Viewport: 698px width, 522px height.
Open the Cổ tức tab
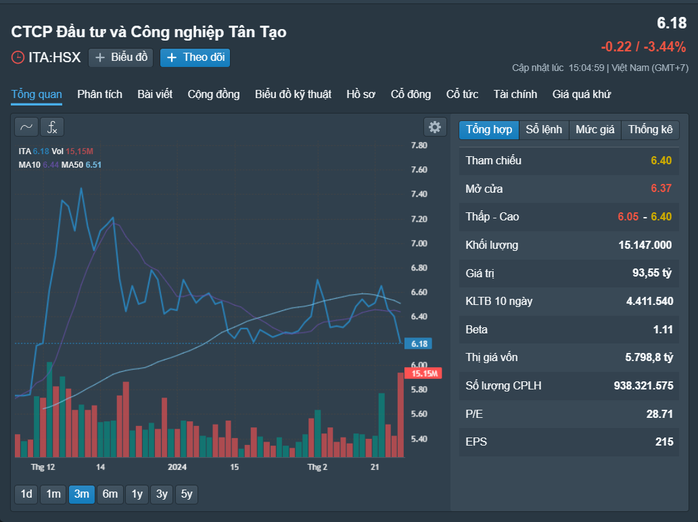(x=462, y=94)
